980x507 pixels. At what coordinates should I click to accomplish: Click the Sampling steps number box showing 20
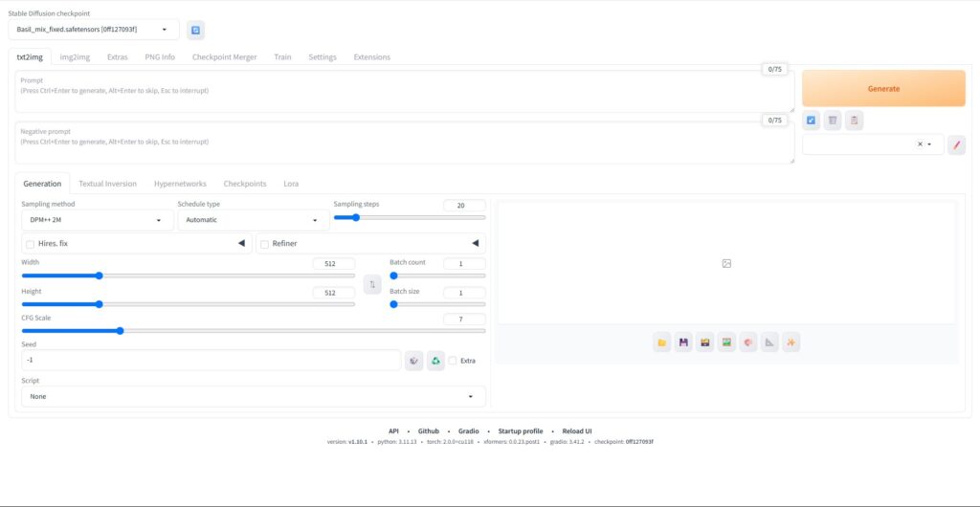click(464, 205)
